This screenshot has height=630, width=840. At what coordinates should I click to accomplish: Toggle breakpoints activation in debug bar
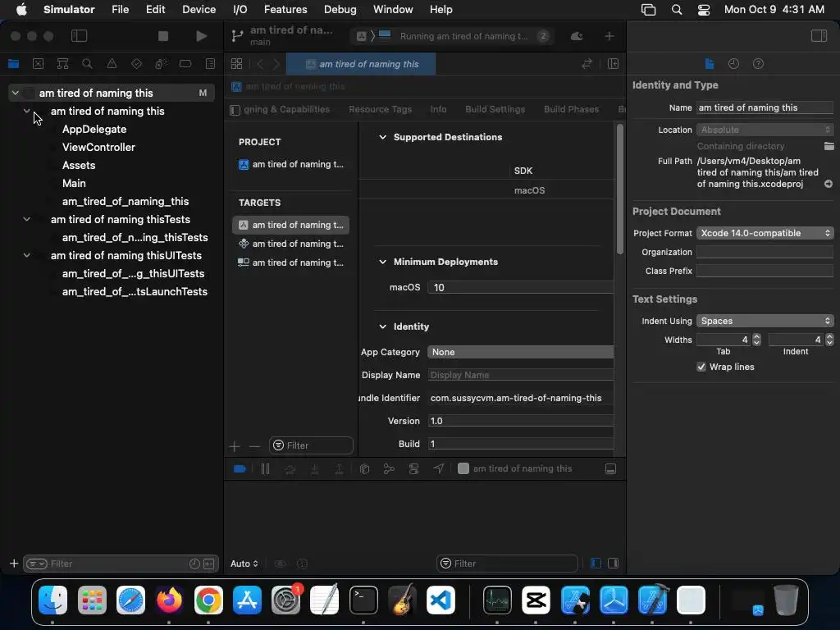[240, 468]
